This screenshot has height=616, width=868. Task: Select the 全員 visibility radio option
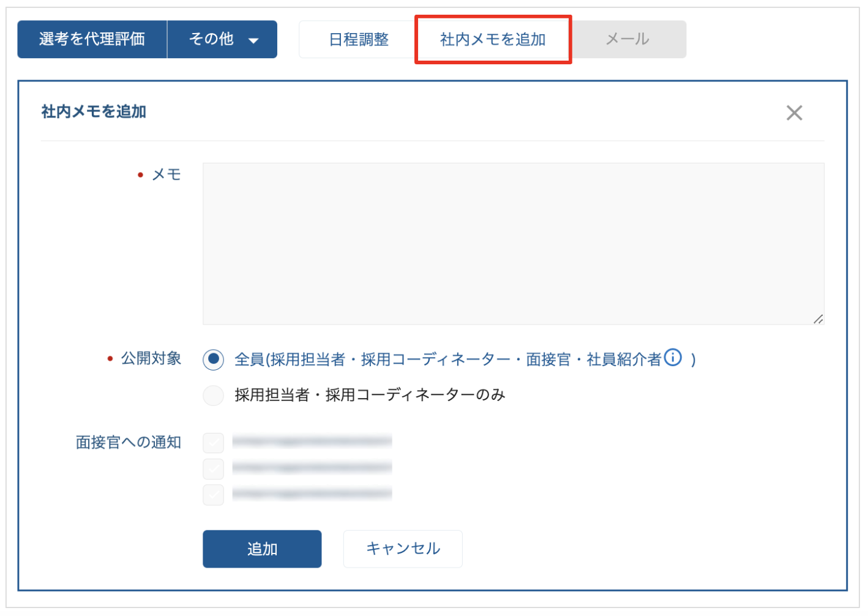(213, 359)
